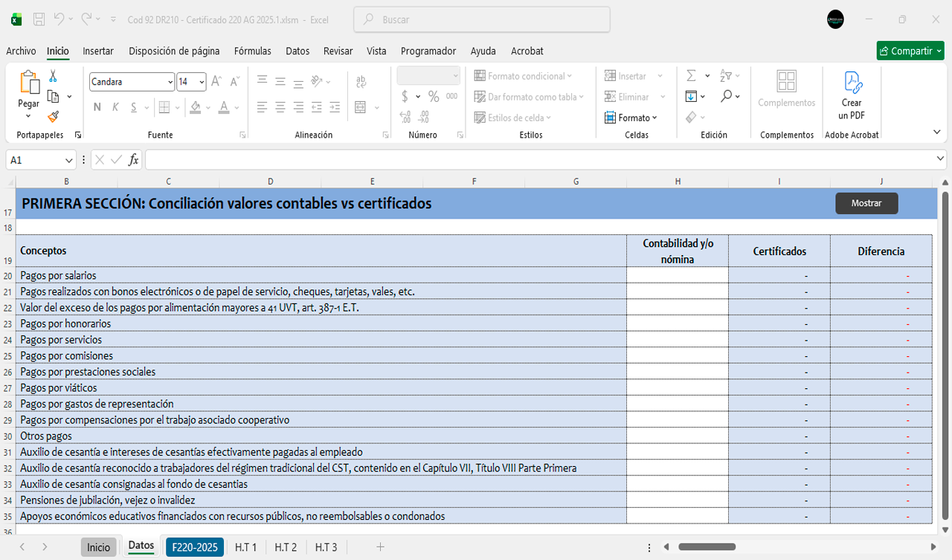Image resolution: width=952 pixels, height=560 pixels.
Task: Click the Buscar search box
Action: [x=482, y=20]
